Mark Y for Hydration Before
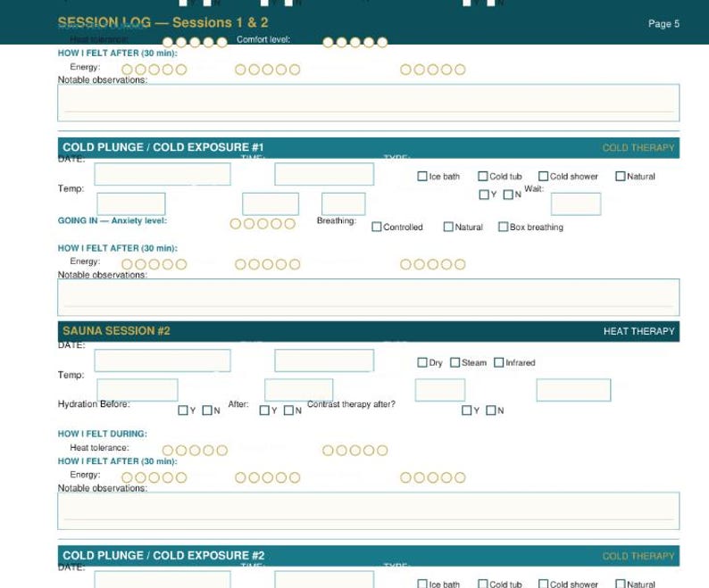 (x=183, y=410)
